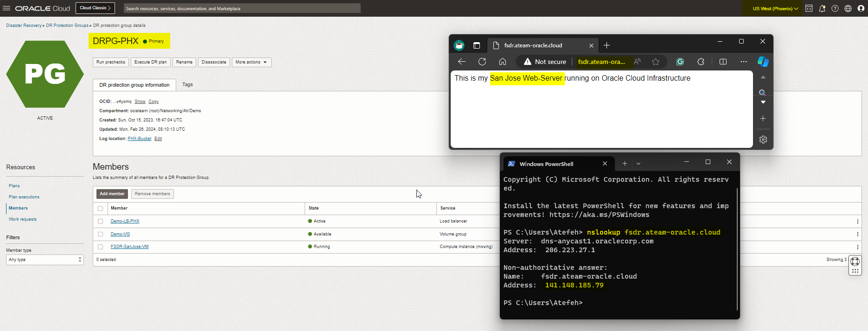Viewport: 868px width, 331px height.
Task: Open Plan executions in Resources menu
Action: pos(24,197)
